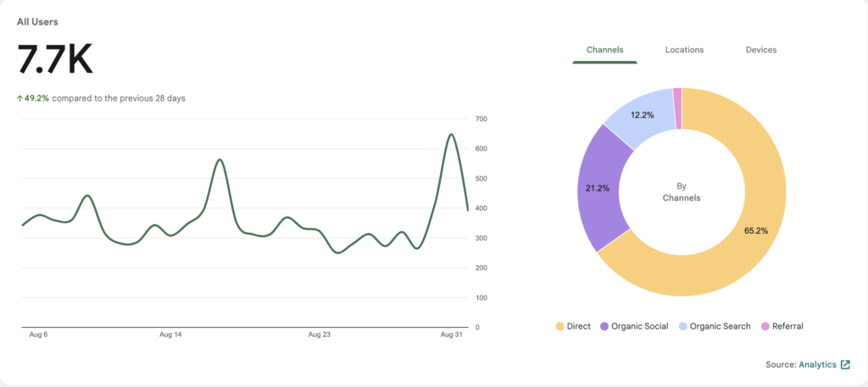The height and width of the screenshot is (387, 868).
Task: Click the light blue Organic Search legend dot
Action: (683, 326)
